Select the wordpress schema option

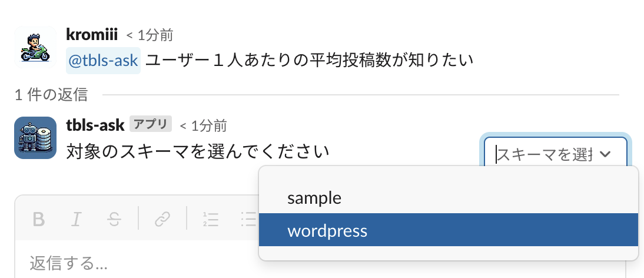327,230
